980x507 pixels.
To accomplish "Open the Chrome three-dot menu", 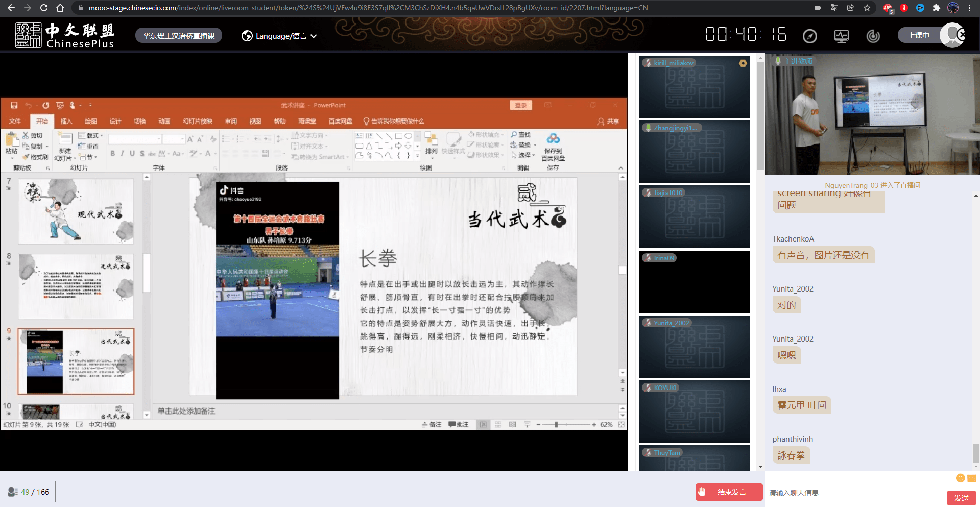I will tap(969, 8).
